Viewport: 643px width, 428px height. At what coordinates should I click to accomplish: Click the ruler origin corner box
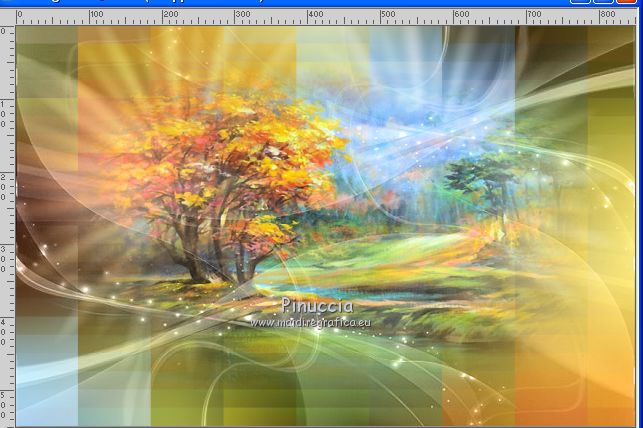click(8, 17)
